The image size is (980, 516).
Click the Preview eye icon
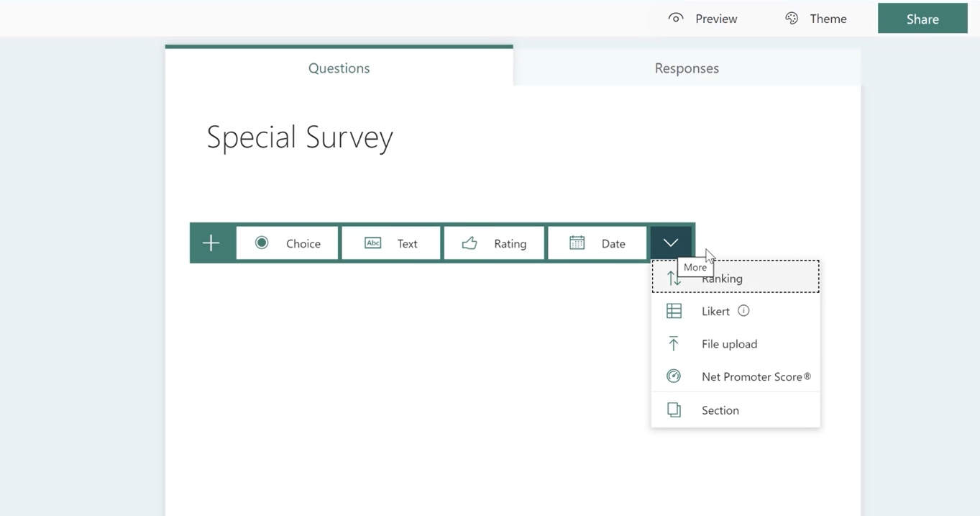(675, 17)
